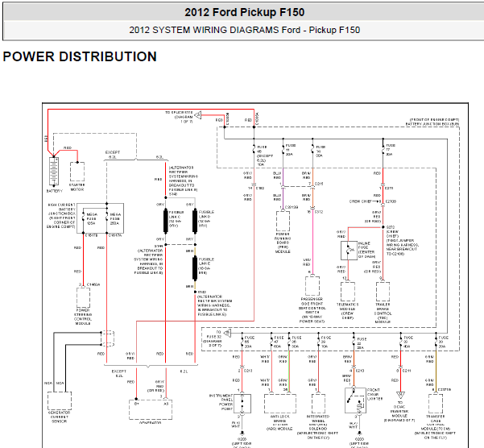
Task: Click the C2108 connector label
Action: coord(390,201)
